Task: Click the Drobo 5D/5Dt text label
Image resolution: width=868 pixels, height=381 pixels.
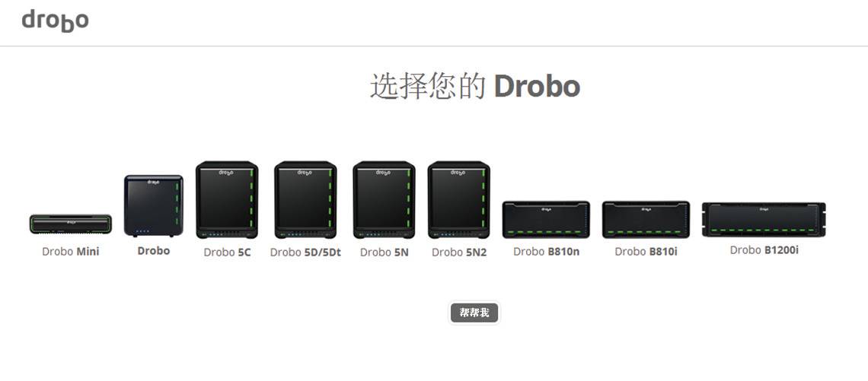Action: click(x=305, y=252)
